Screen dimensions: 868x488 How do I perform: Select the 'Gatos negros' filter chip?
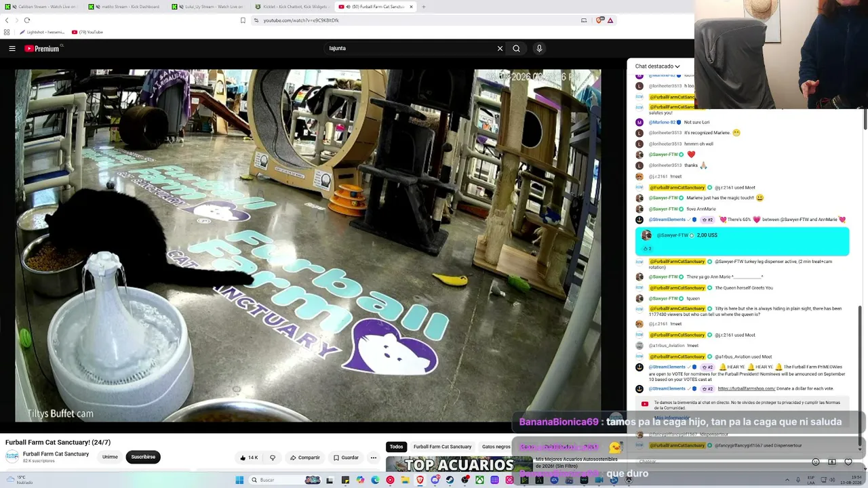click(496, 447)
